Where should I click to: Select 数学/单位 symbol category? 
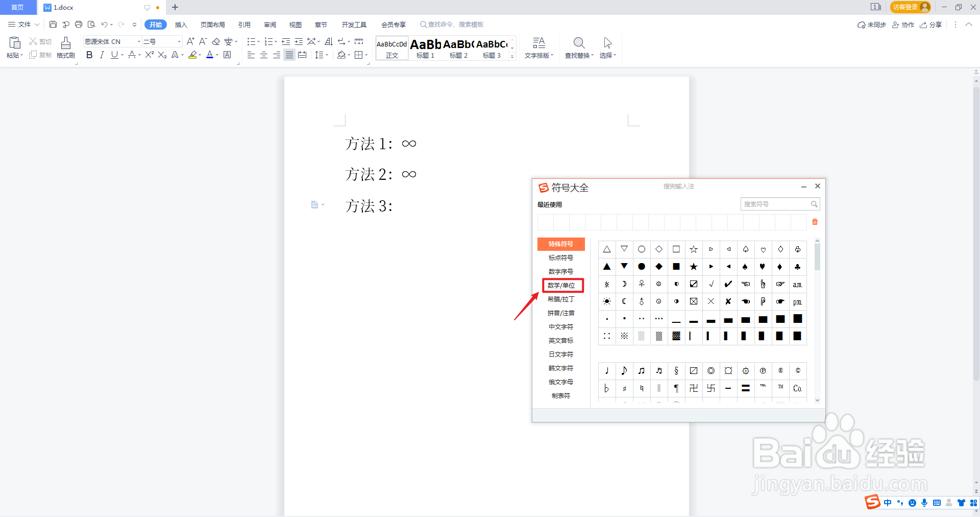point(561,285)
